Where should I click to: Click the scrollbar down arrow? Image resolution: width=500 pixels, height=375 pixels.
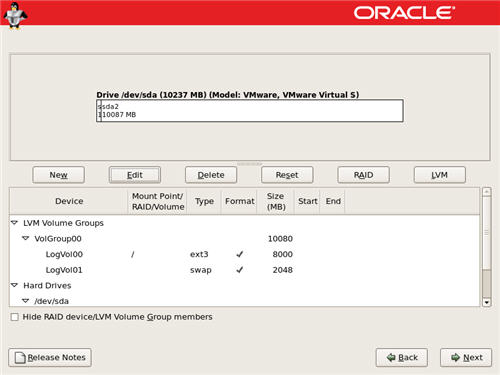[487, 302]
